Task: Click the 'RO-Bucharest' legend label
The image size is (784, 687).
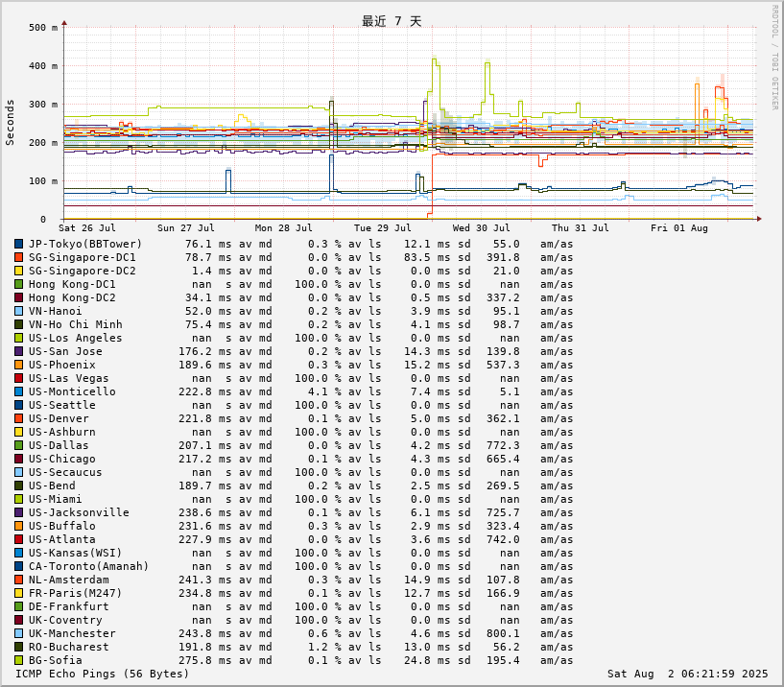Action: [68, 647]
